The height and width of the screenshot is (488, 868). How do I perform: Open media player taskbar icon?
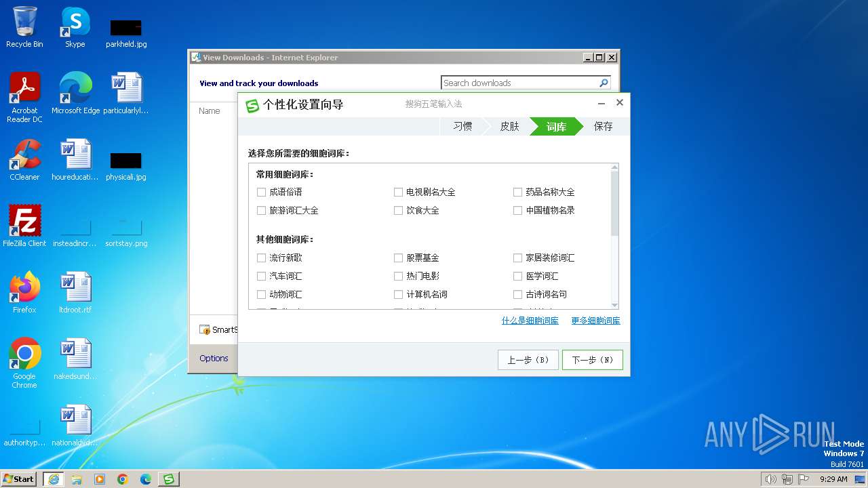tap(100, 479)
